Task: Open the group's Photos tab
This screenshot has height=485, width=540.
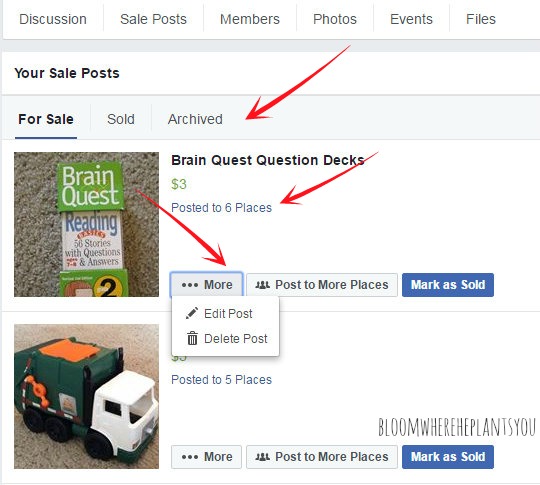Action: [335, 19]
